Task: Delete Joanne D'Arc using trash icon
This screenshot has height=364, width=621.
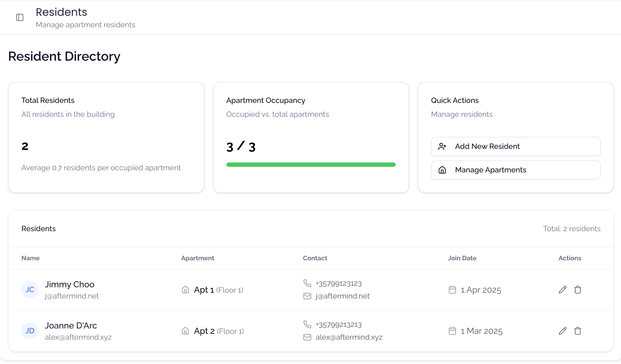Action: [x=577, y=331]
